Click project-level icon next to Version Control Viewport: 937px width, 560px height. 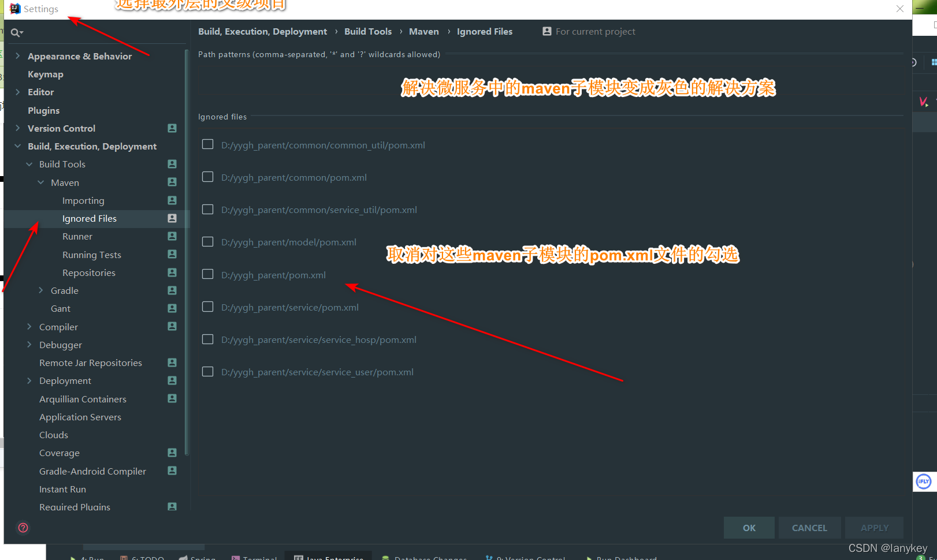coord(172,128)
